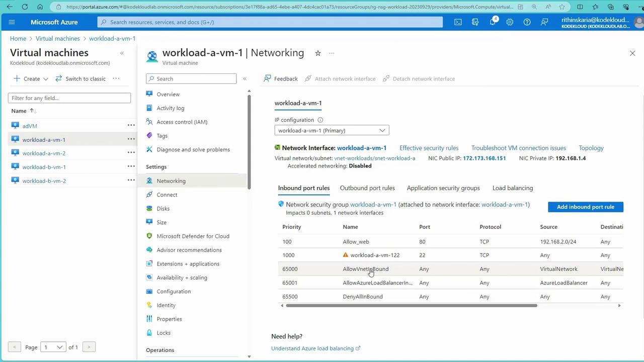Screen dimensions: 644x362
Task: Collapse the resource menu sidebar
Action: point(245,78)
